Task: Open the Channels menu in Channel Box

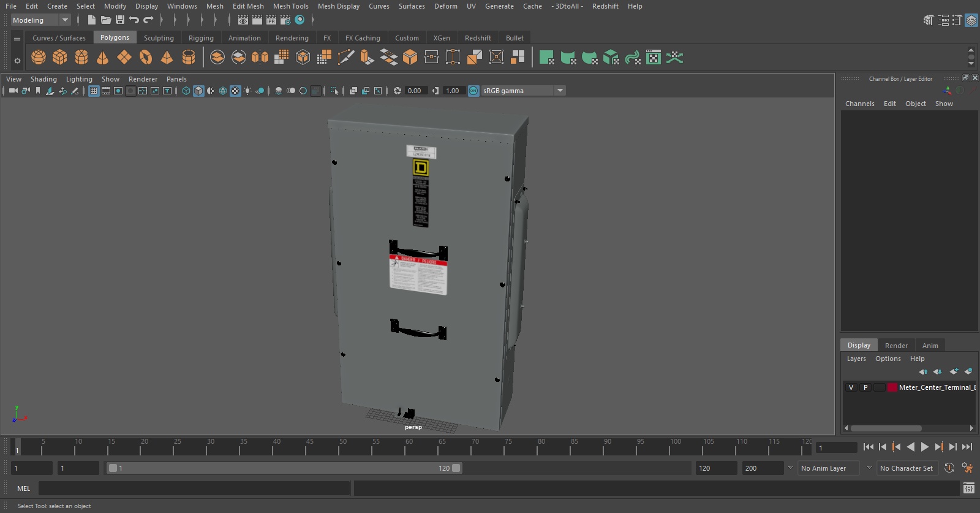Action: [860, 104]
